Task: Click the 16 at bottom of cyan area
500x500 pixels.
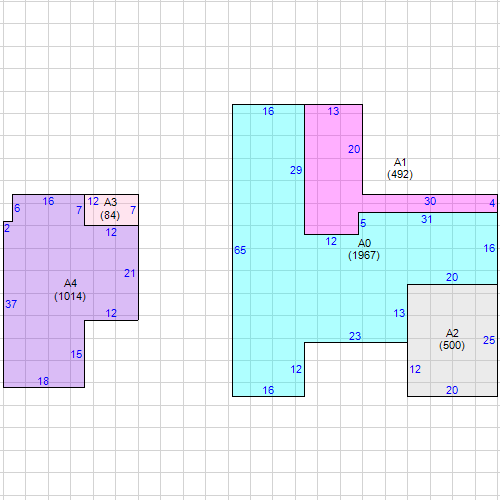Action: (x=268, y=390)
